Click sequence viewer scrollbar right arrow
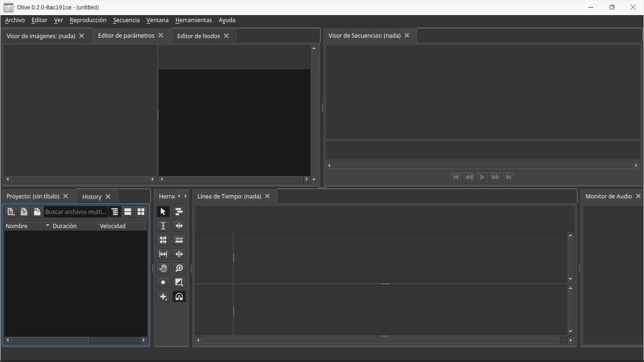644x362 pixels. point(636,165)
